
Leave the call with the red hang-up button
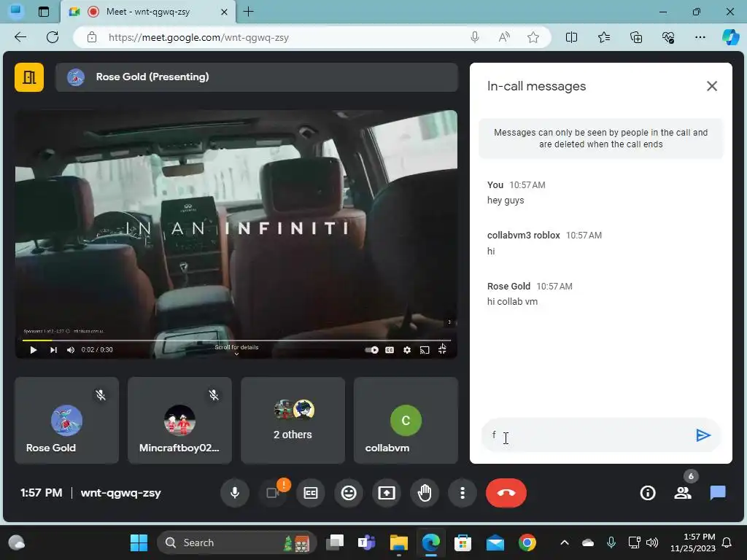pyautogui.click(x=506, y=493)
